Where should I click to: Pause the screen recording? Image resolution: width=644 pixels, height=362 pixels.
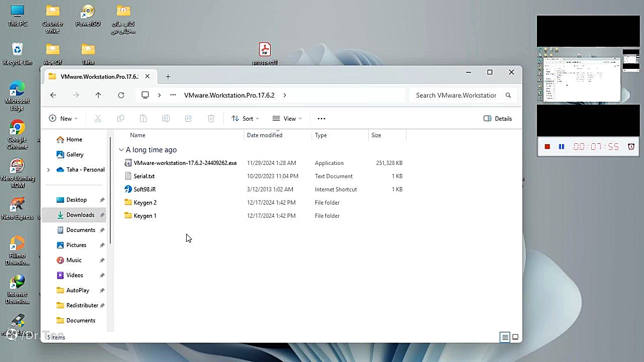pyautogui.click(x=561, y=147)
